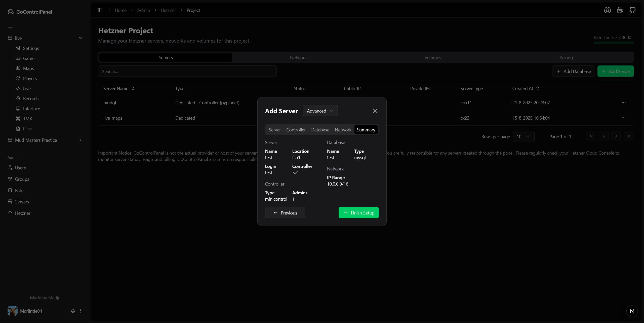
Task: Collapse the live server menu
Action: tap(80, 38)
